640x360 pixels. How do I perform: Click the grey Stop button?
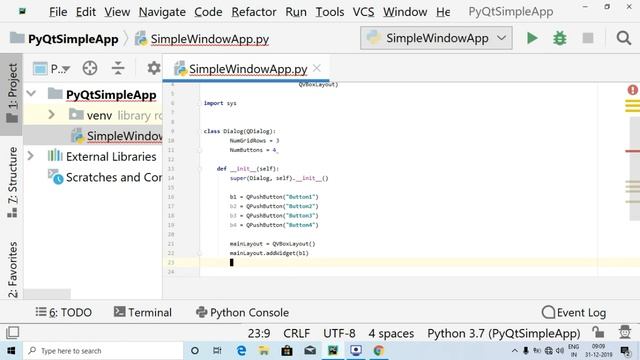click(588, 38)
